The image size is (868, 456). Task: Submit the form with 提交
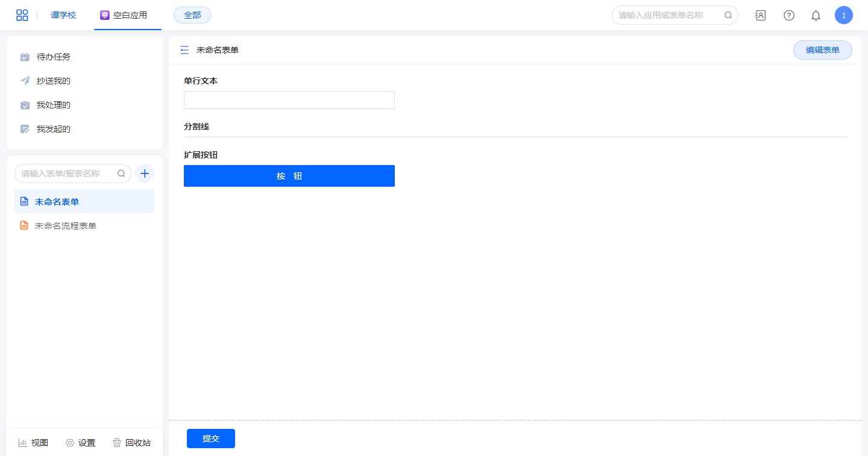click(x=210, y=439)
